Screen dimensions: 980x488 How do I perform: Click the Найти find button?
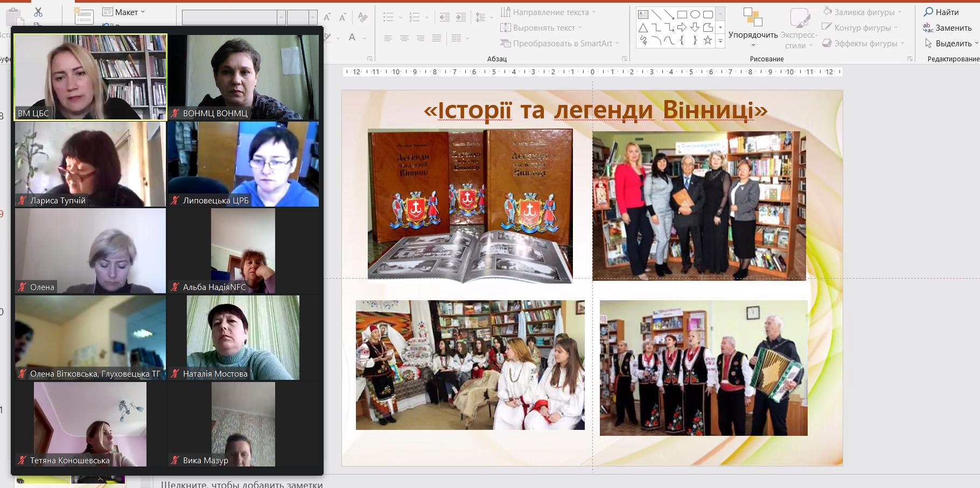pos(941,12)
